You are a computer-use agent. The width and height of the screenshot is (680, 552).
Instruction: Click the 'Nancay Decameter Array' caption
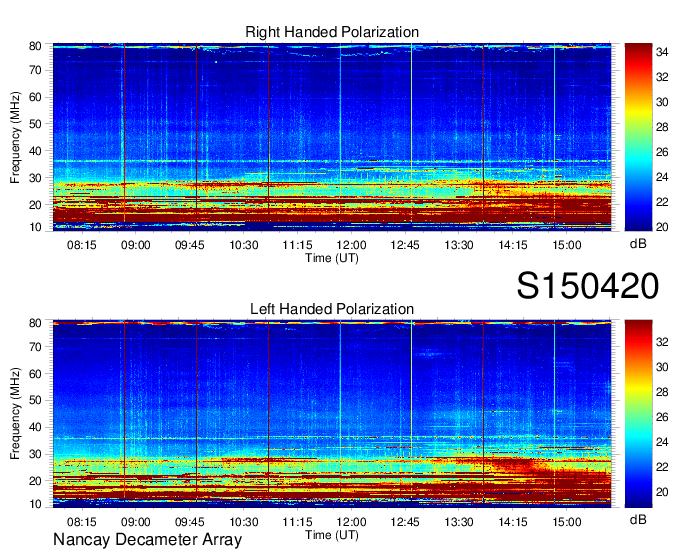pyautogui.click(x=147, y=540)
